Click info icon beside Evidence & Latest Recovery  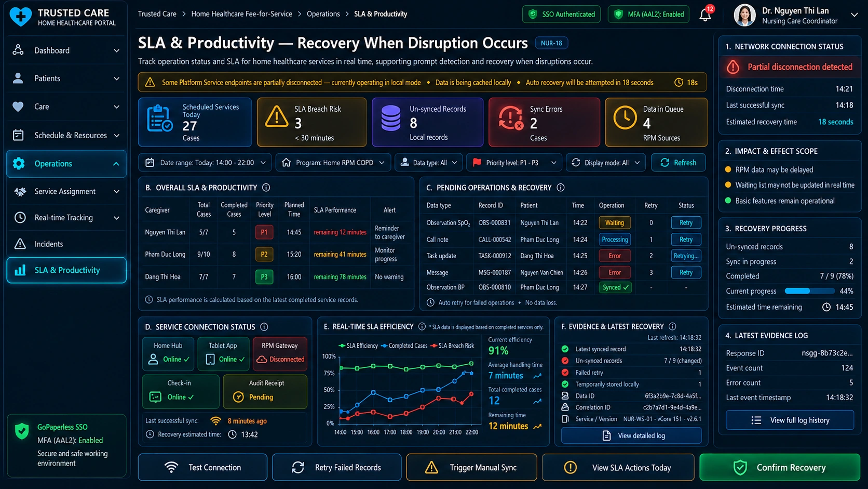coord(672,326)
